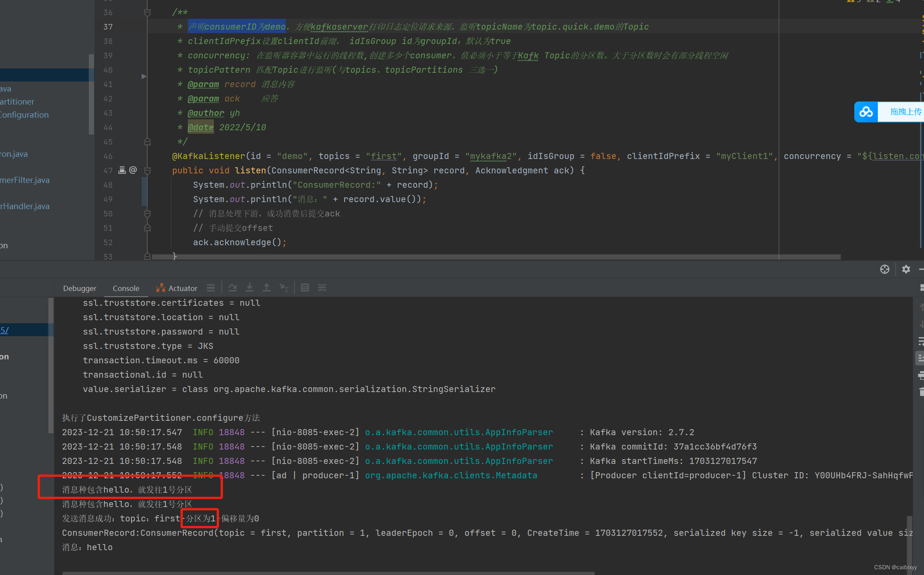Click the @param link on the ack line
The image size is (924, 575).
[203, 98]
